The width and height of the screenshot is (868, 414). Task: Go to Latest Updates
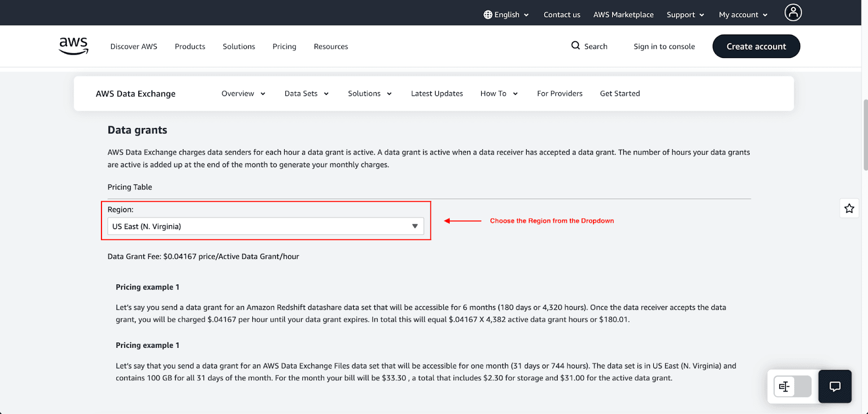point(437,93)
